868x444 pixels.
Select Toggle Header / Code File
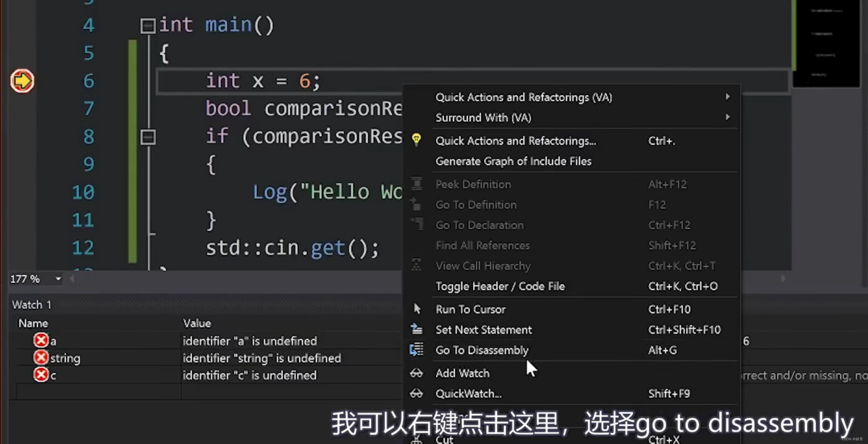coord(572,286)
